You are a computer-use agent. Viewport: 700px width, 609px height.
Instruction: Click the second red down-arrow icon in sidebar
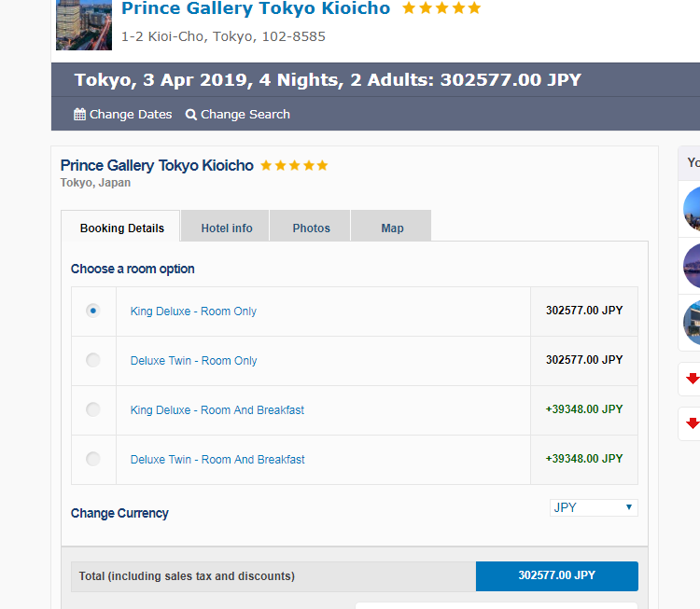pyautogui.click(x=693, y=423)
